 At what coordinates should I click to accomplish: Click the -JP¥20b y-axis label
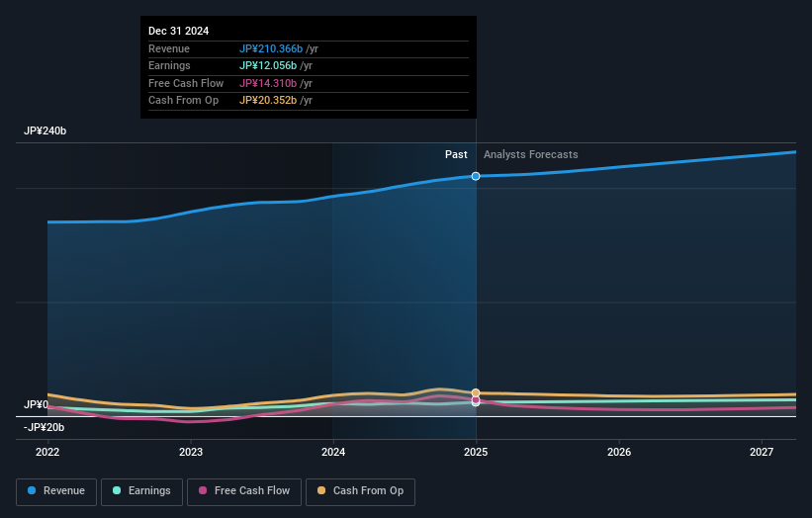pyautogui.click(x=45, y=427)
